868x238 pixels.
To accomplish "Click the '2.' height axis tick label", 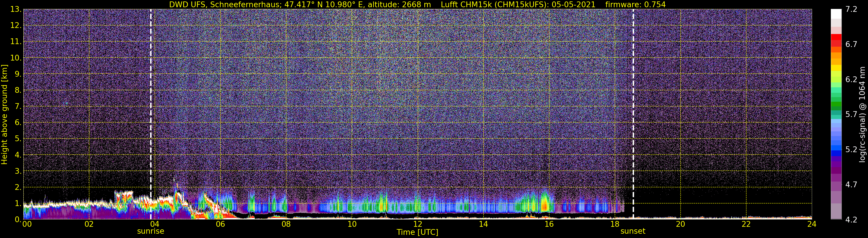I will (x=18, y=188).
